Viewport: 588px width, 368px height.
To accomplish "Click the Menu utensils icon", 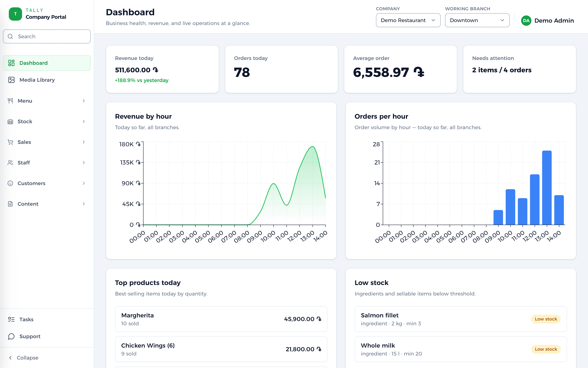I will coord(10,101).
